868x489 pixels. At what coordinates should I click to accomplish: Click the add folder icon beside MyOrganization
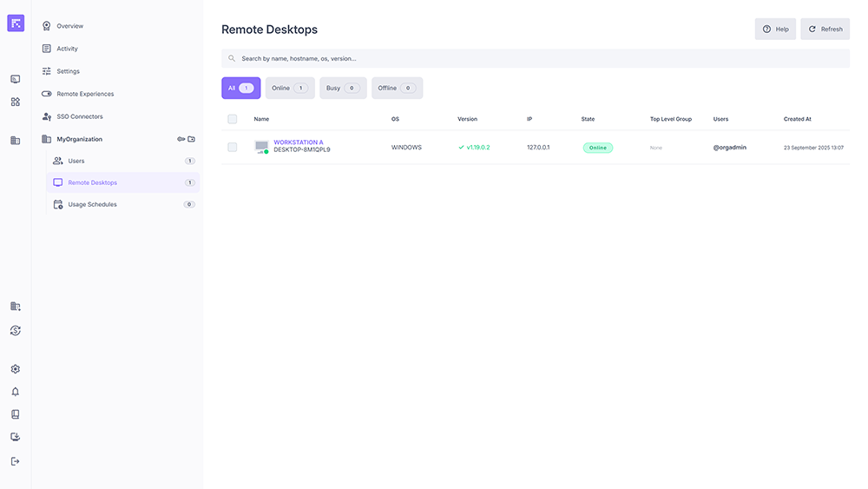coord(192,139)
